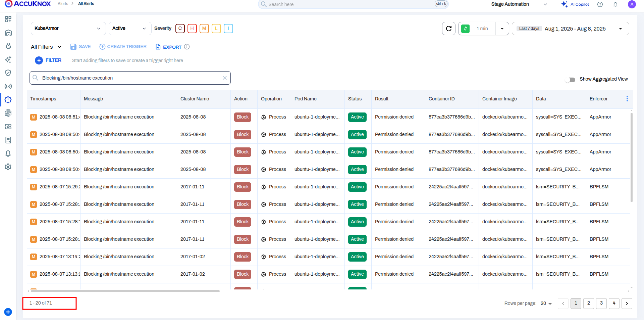Open the Runtime Protection radar icon
Viewport: 644px width, 320px height.
[8, 86]
